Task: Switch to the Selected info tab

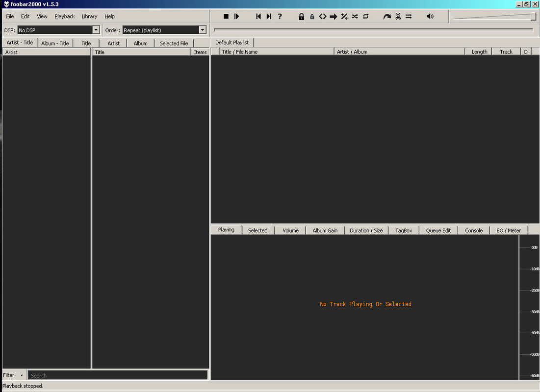Action: pyautogui.click(x=257, y=231)
